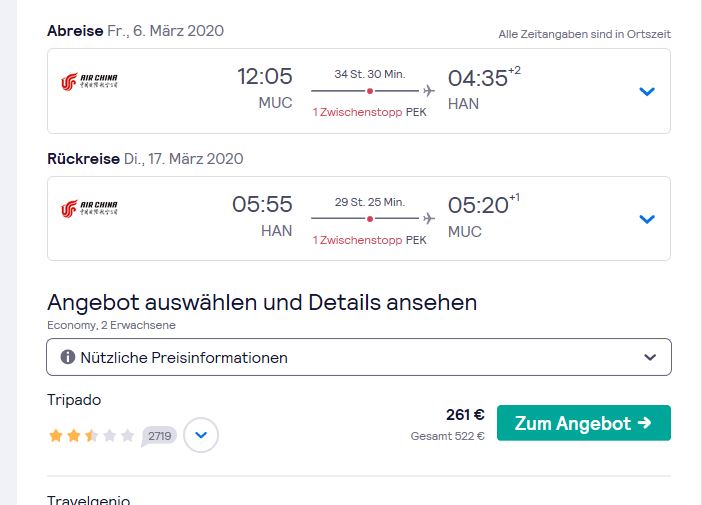This screenshot has width=702, height=505.
Task: Click the 1 Zwischenstopp PEK label on return
Action: coord(370,240)
